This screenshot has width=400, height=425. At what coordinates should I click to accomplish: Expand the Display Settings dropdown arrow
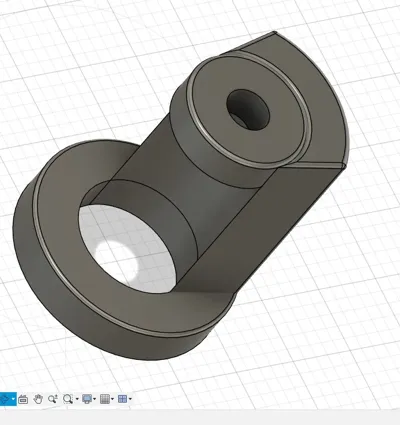pyautogui.click(x=95, y=399)
